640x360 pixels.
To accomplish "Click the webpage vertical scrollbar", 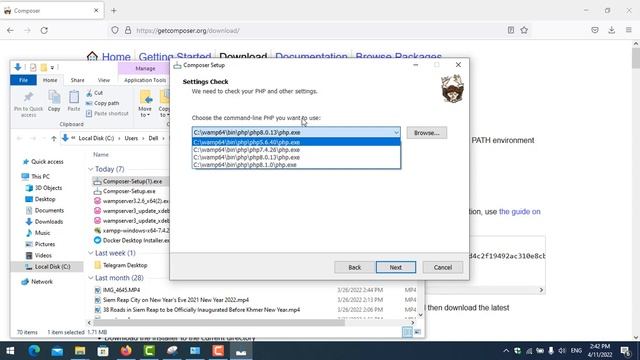I will pos(636,58).
